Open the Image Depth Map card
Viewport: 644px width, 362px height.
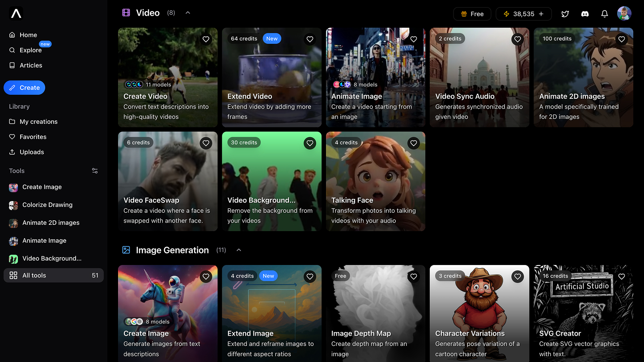pos(376,313)
